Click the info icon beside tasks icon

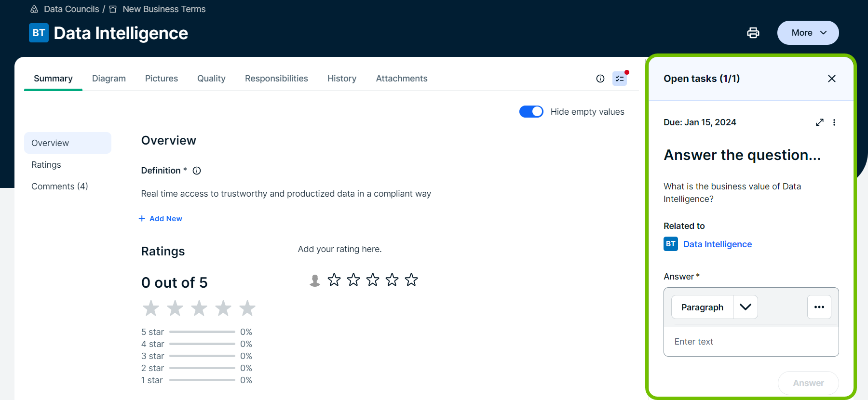(600, 79)
